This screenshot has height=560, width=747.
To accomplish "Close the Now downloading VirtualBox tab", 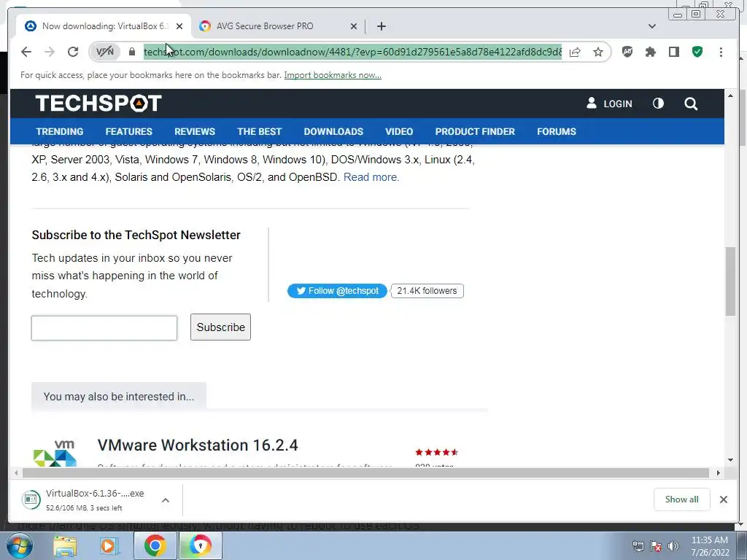I will coord(179,26).
